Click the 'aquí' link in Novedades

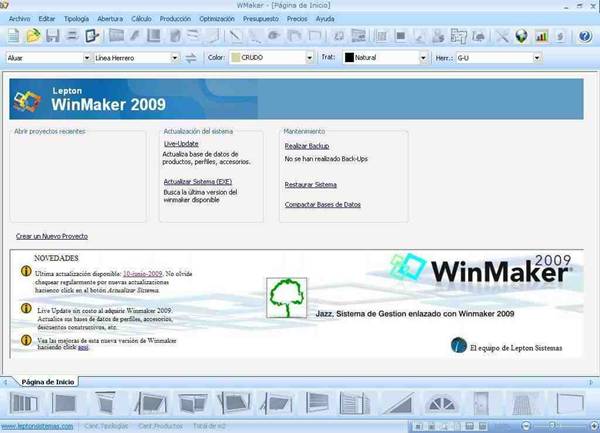tap(83, 347)
